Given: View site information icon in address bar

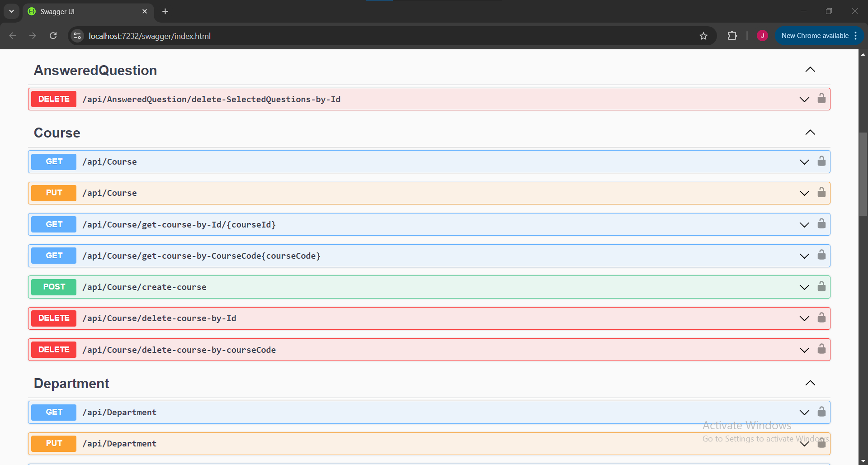Looking at the screenshot, I should coord(77,36).
